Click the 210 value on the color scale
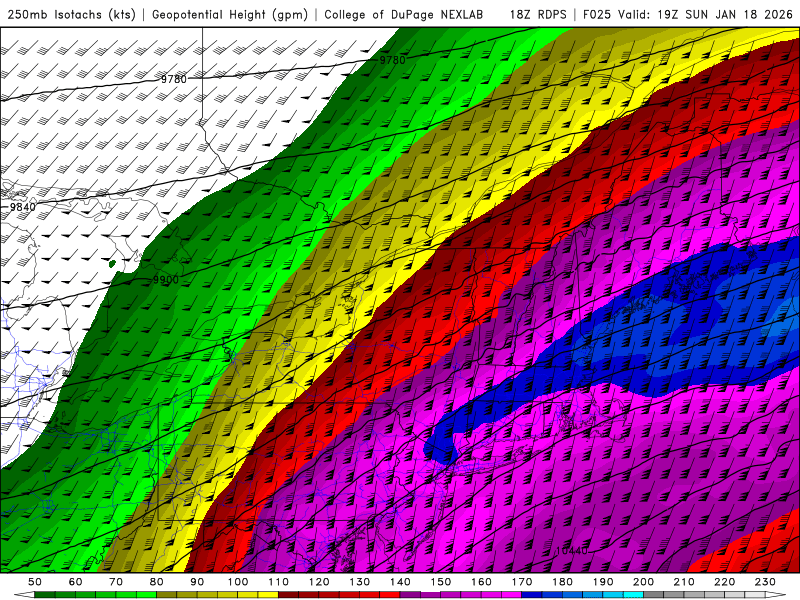This screenshot has height=600, width=800. tap(684, 582)
